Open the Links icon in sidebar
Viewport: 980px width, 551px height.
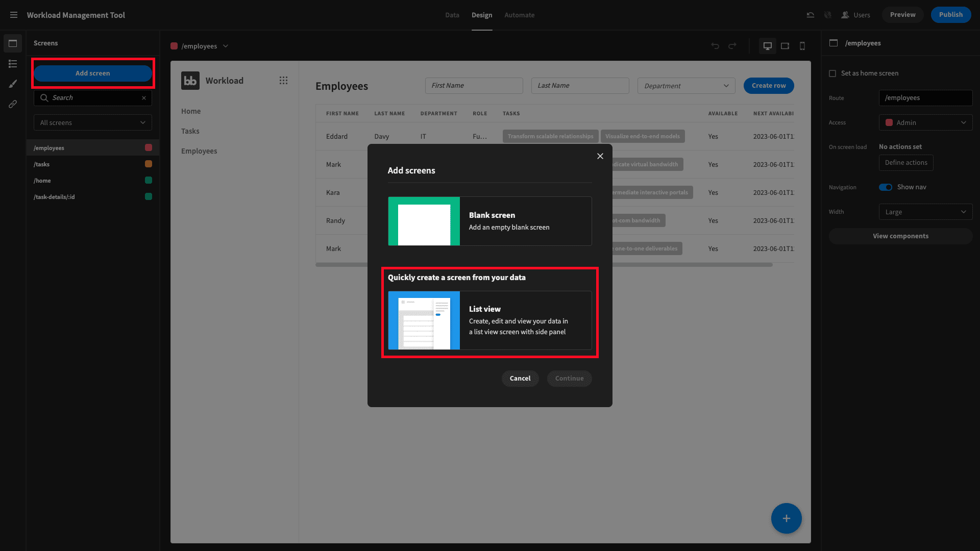pos(13,104)
